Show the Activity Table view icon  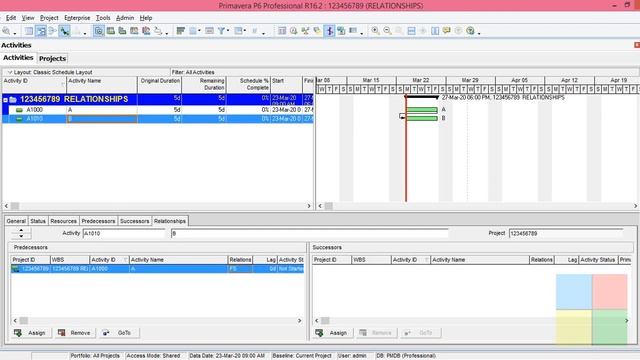[29, 31]
